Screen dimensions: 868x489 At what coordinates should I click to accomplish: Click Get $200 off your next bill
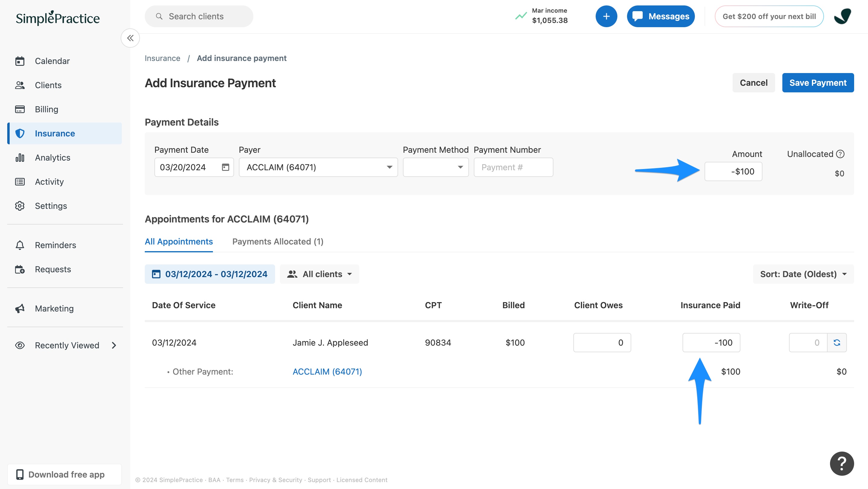(x=769, y=16)
